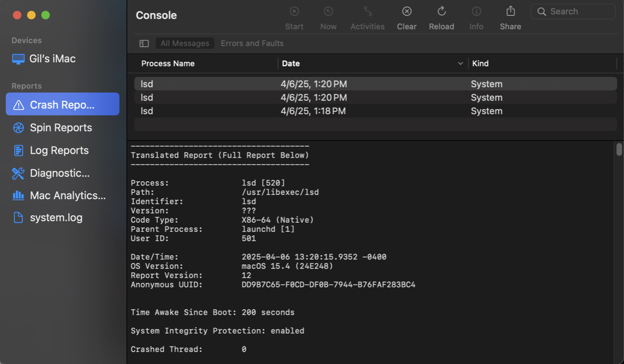
Task: Click the Crashed Thread line
Action: [189, 349]
